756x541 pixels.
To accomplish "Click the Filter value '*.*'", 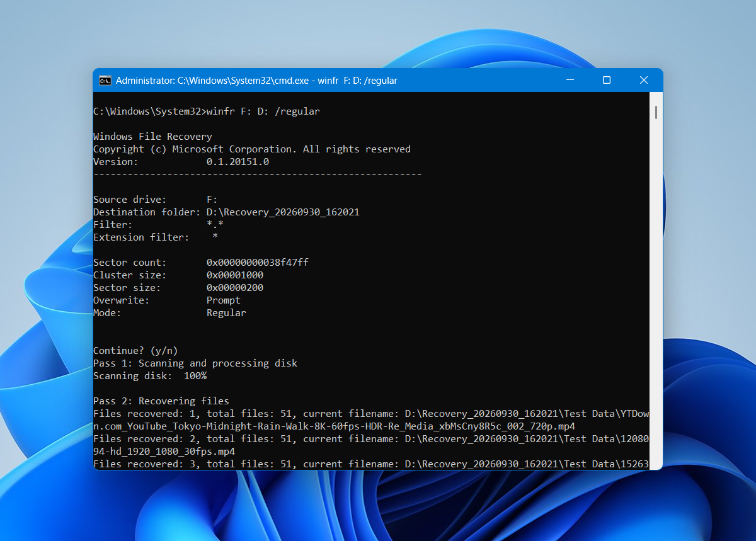I will point(215,225).
